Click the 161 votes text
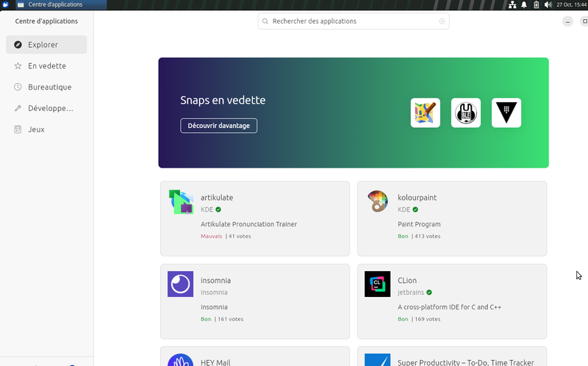 pyautogui.click(x=231, y=319)
